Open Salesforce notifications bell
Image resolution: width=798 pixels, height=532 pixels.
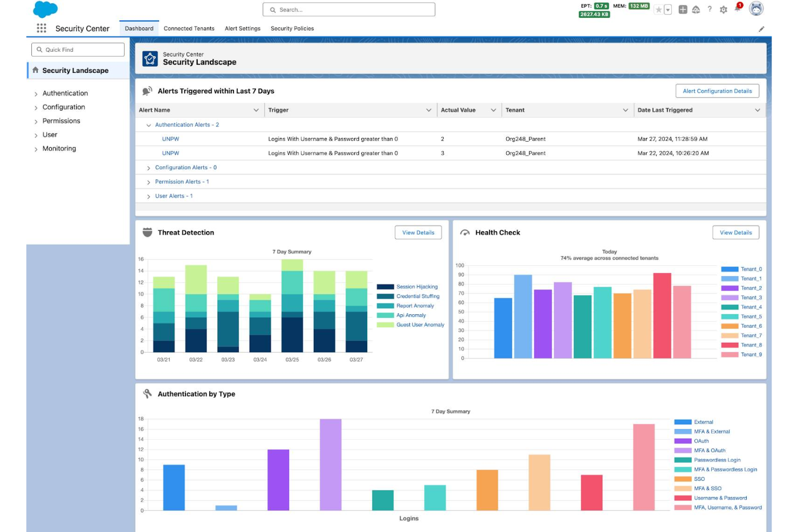[737, 10]
